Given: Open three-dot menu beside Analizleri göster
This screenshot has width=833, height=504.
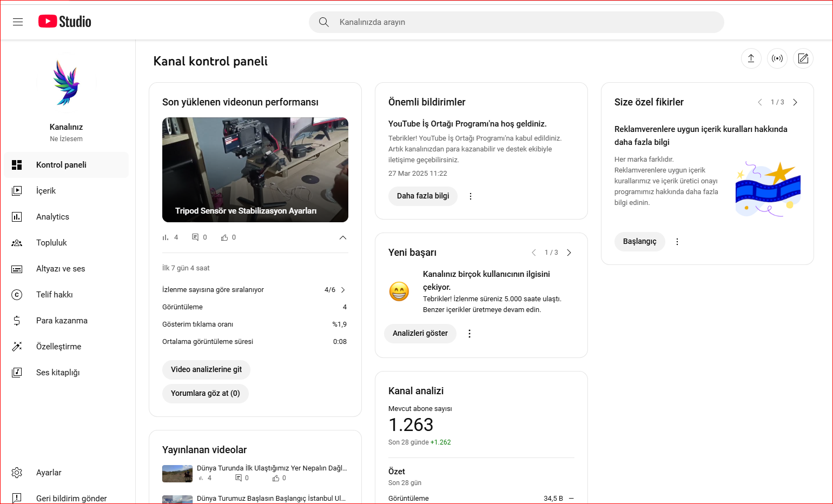Looking at the screenshot, I should (470, 334).
